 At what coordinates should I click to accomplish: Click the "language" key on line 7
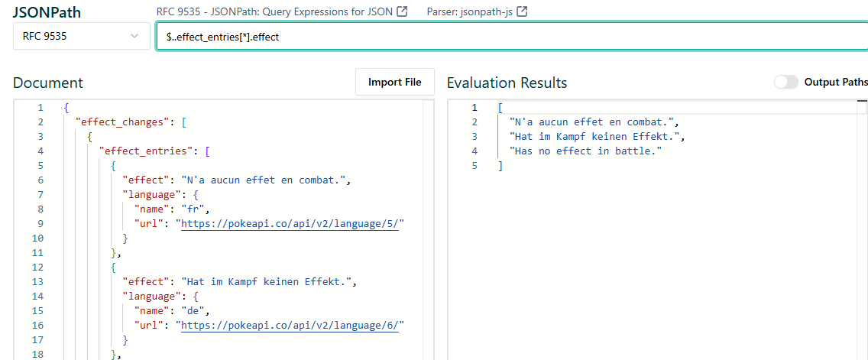point(150,194)
